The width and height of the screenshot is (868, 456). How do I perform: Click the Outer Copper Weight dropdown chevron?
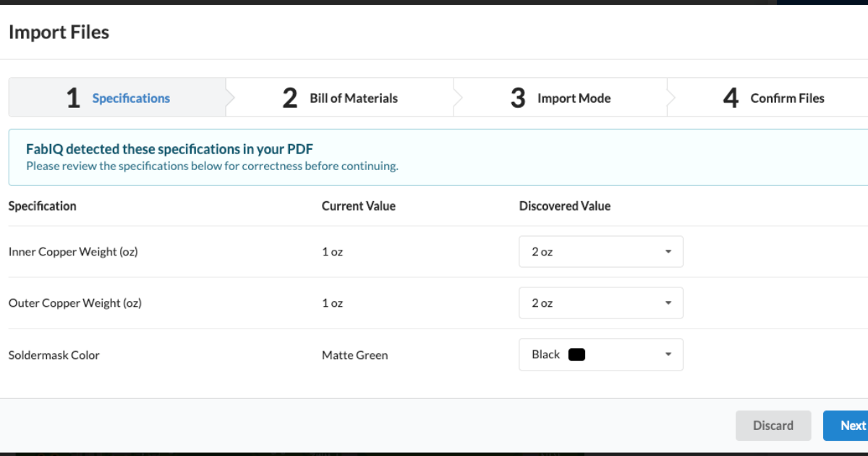(668, 303)
